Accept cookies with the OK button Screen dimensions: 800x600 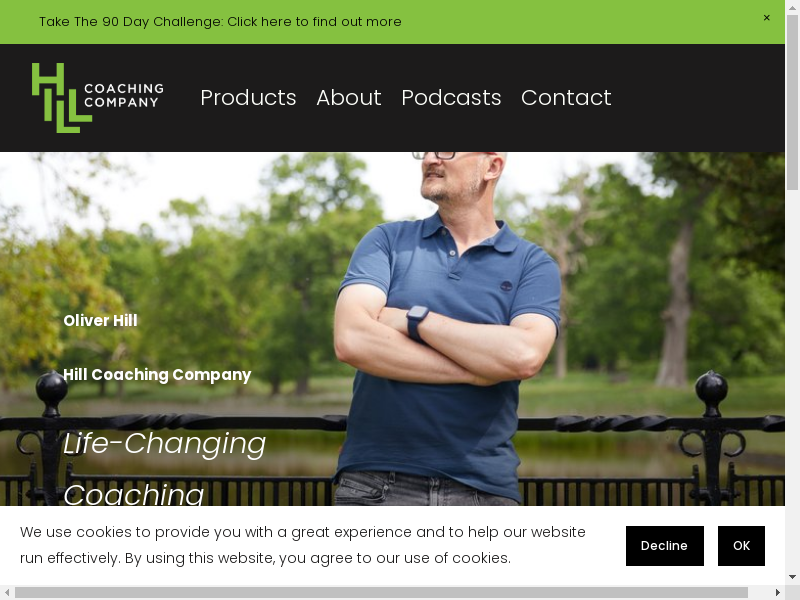[x=741, y=546]
